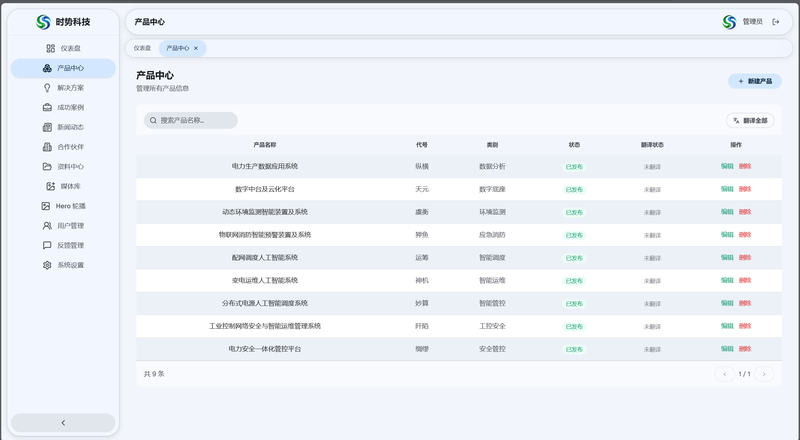
Task: Click 编辑 for 分布式电源人工智能调度系统
Action: coord(727,303)
